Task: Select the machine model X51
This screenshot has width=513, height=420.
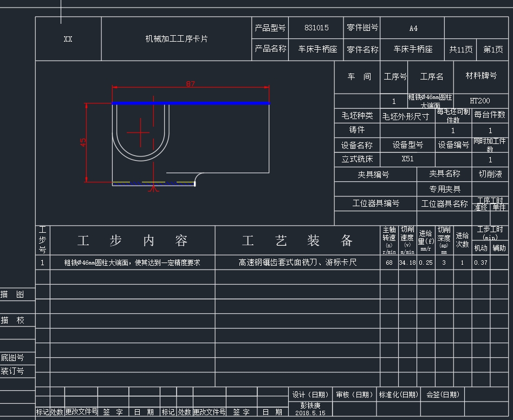Action: [408, 159]
